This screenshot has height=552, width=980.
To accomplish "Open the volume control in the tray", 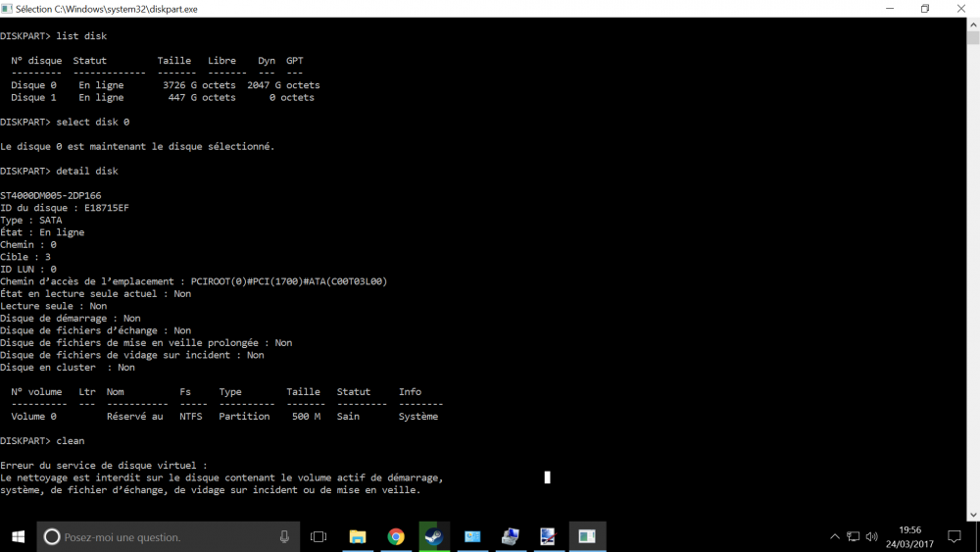I will pos(871,536).
